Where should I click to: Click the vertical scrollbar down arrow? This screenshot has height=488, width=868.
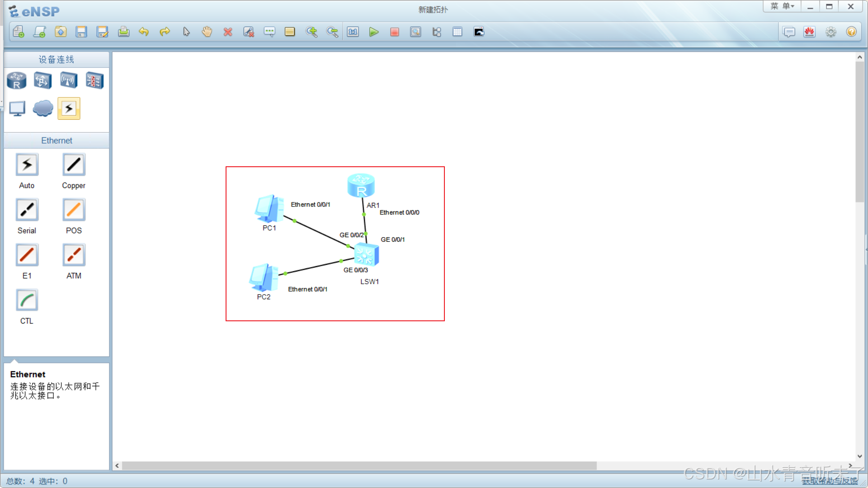coord(860,456)
